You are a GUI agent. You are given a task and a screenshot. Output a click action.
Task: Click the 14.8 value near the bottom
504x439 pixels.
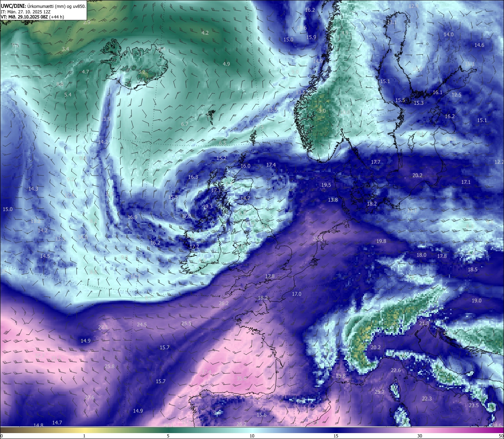tap(38, 426)
